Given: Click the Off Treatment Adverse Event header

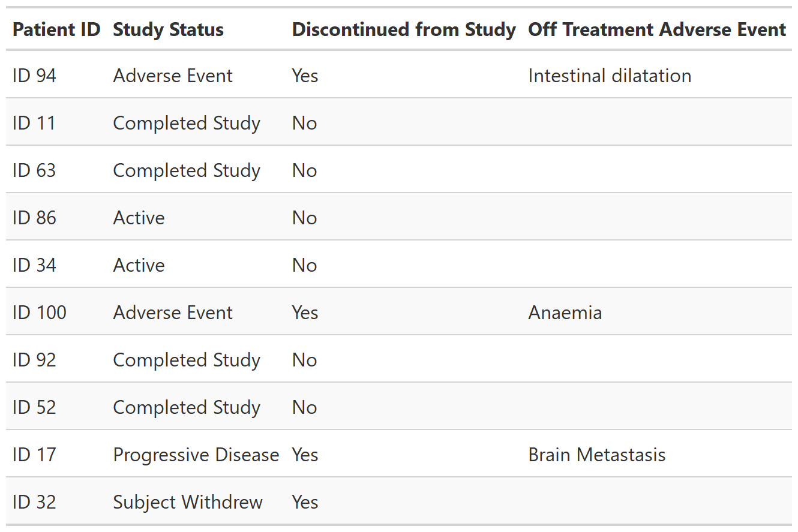Looking at the screenshot, I should pyautogui.click(x=657, y=29).
